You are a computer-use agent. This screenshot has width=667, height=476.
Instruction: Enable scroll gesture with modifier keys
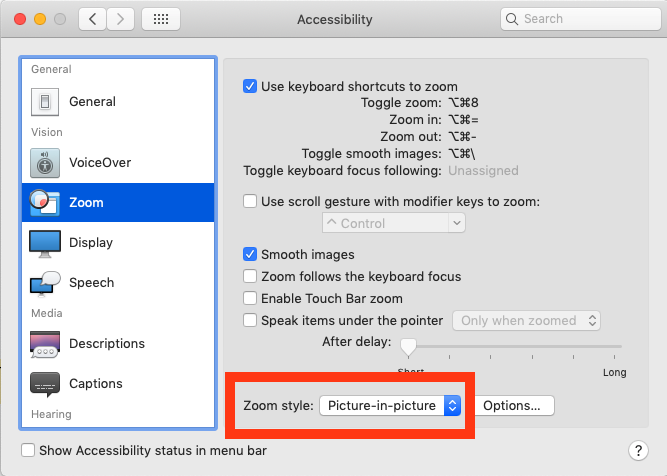coord(250,201)
